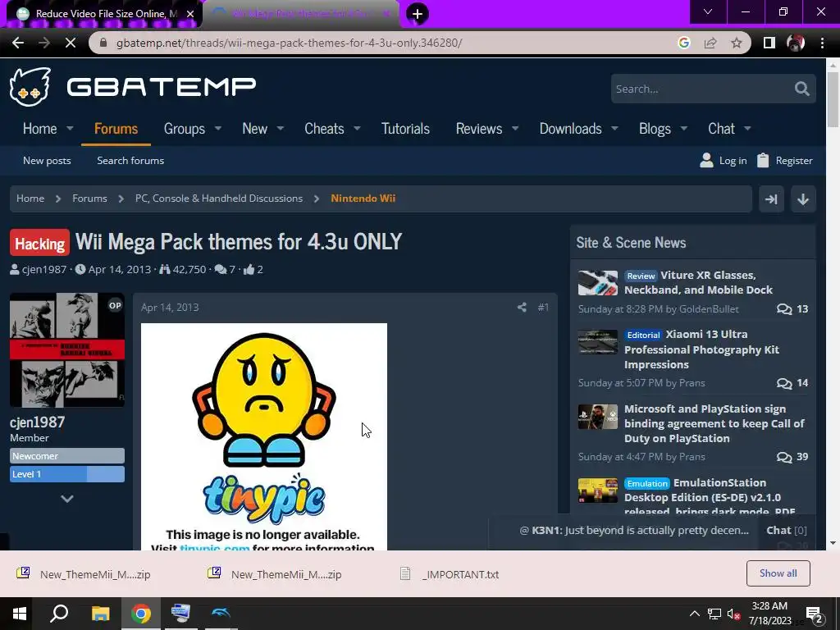Expand the Groups dropdown arrow
This screenshot has height=630, width=840.
click(x=218, y=129)
